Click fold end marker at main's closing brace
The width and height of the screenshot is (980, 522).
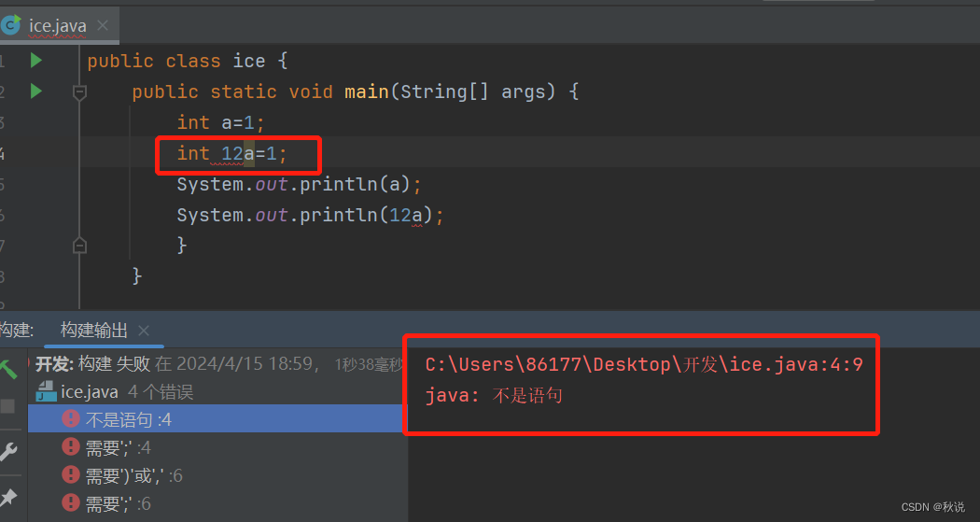point(79,245)
